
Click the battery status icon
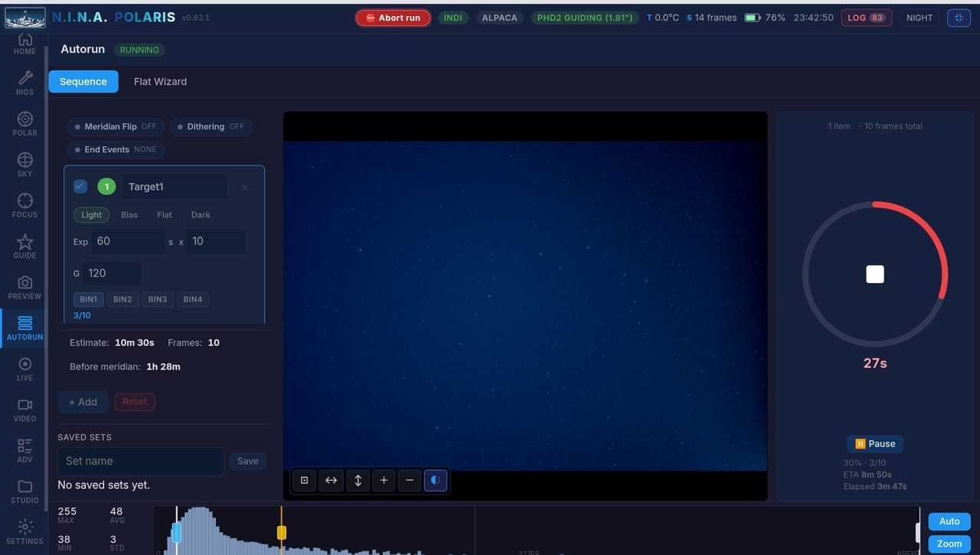pos(752,18)
